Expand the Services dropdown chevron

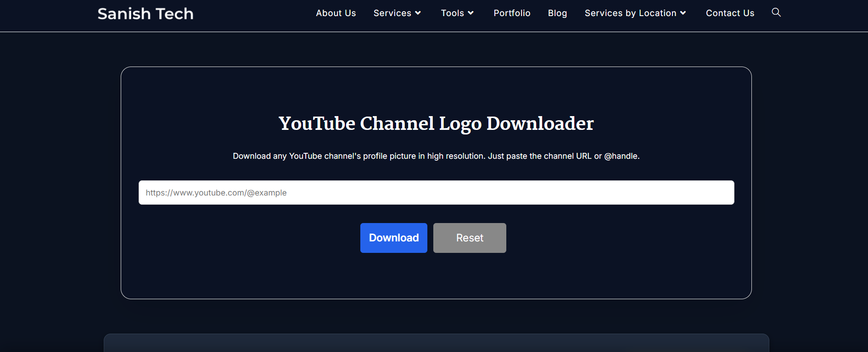[418, 13]
